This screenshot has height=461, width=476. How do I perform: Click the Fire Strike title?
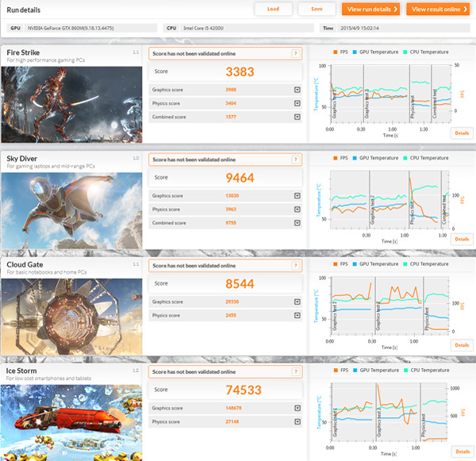[23, 52]
